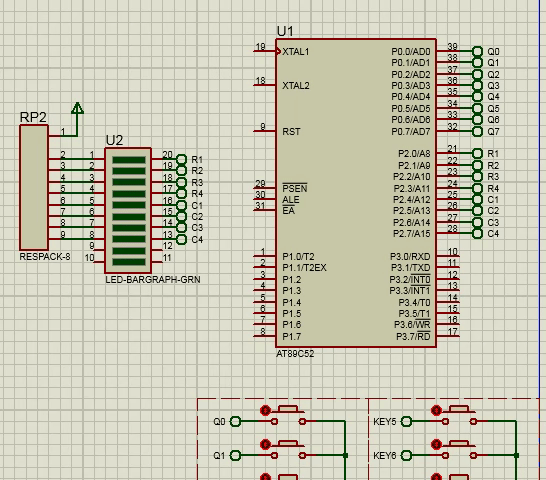Click the Q7 terminal at P0.7/AD7
The width and height of the screenshot is (546, 480).
(x=477, y=132)
